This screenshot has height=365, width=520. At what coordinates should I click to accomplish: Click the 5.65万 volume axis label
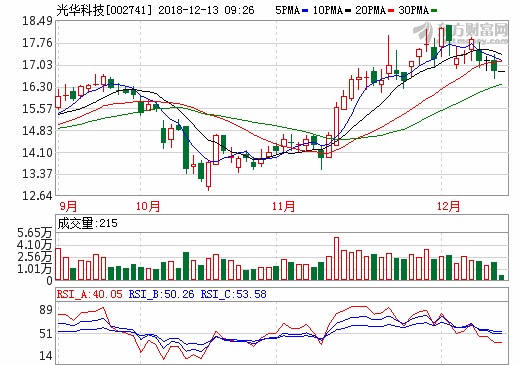pyautogui.click(x=35, y=233)
